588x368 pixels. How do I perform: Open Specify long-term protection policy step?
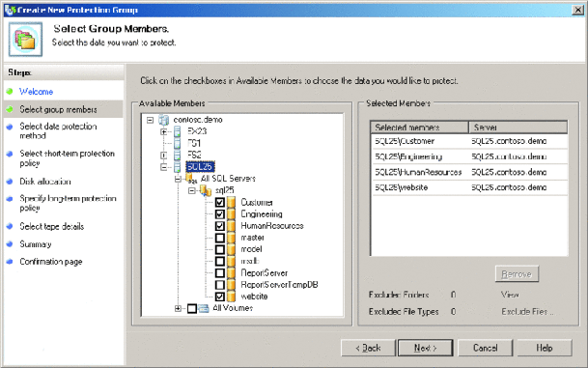(68, 203)
